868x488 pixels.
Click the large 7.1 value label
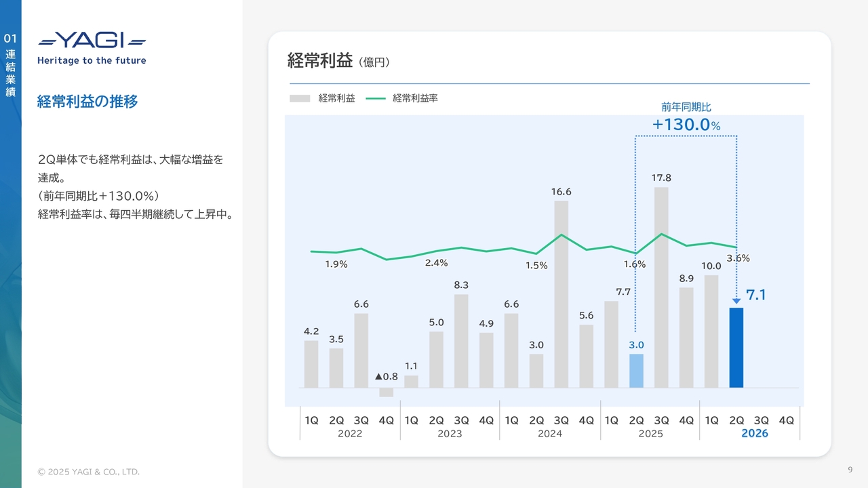pyautogui.click(x=756, y=295)
